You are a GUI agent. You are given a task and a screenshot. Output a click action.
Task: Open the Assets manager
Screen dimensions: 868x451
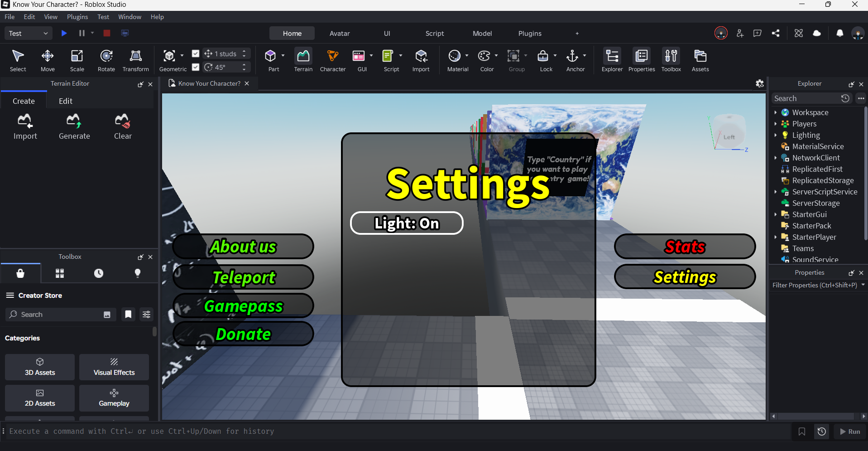700,60
